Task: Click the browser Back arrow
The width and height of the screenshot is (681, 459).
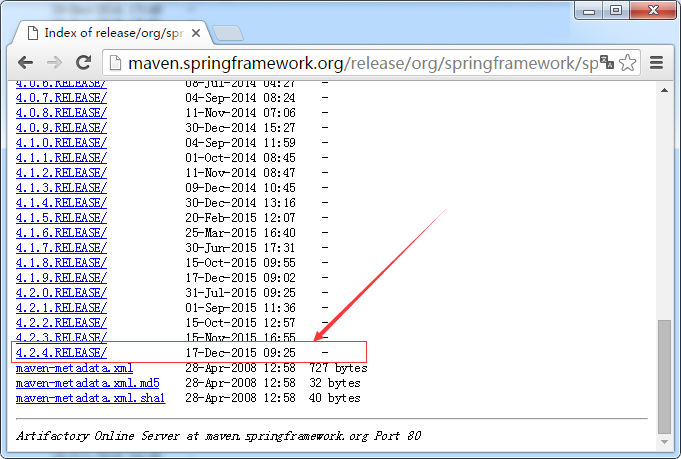Action: [26, 63]
